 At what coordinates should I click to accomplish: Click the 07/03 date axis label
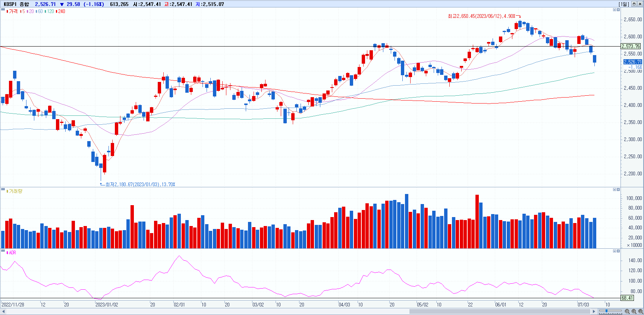[583, 305]
